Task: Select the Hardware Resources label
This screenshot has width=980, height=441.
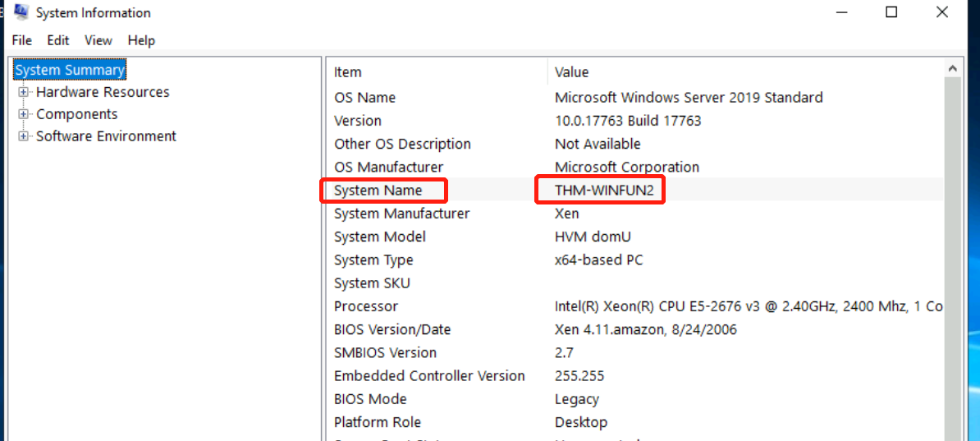Action: (103, 92)
